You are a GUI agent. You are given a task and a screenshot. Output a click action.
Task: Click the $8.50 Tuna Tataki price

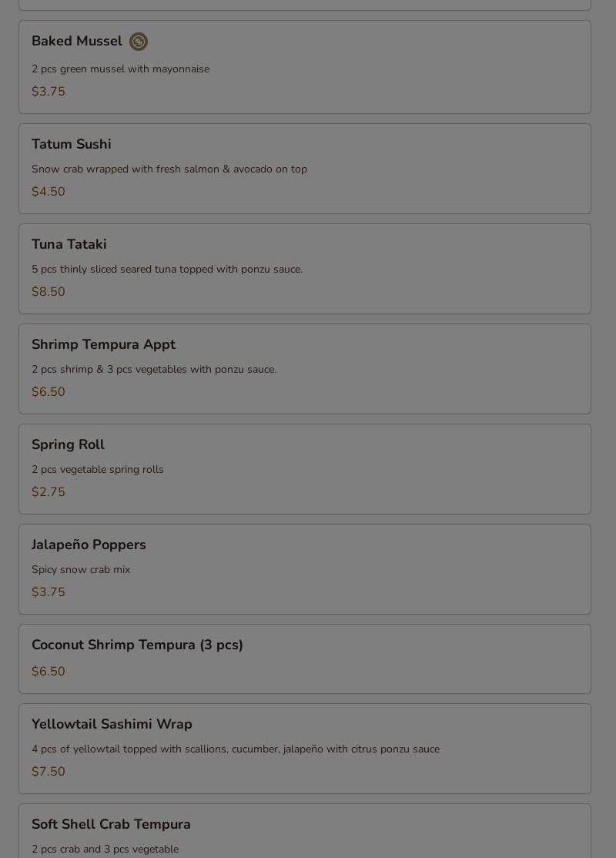(49, 292)
